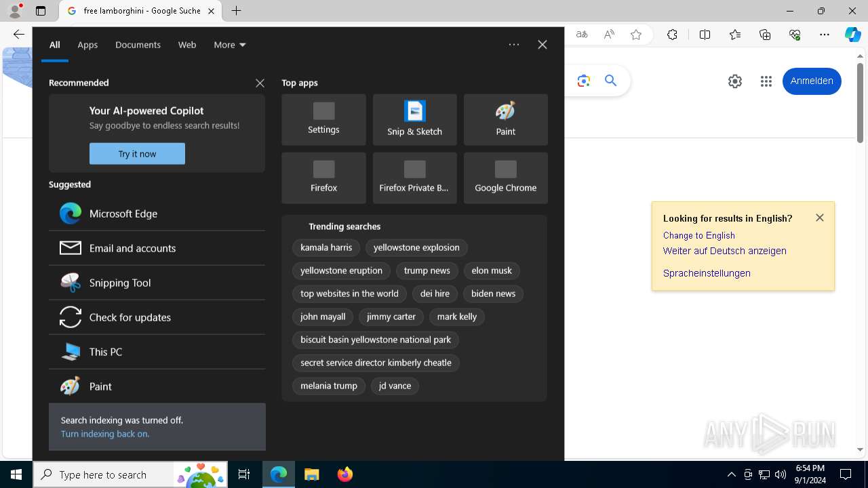Click the Try it now button
The height and width of the screenshot is (488, 868).
pos(137,154)
